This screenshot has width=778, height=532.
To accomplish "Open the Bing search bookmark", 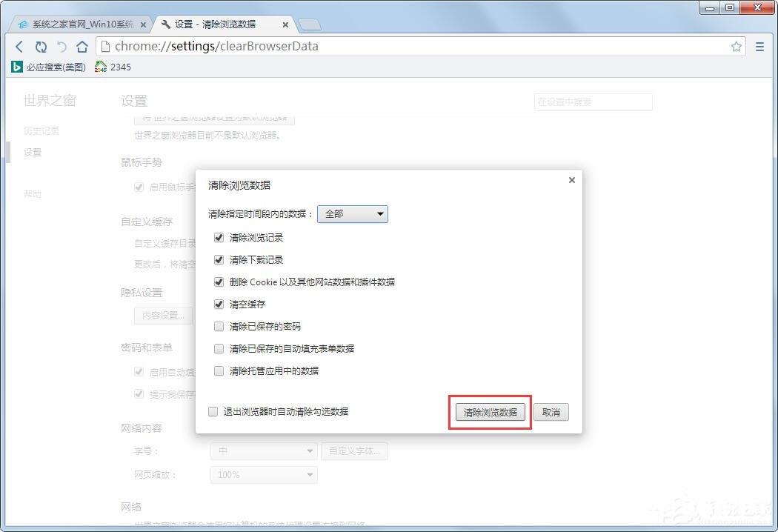I will click(49, 67).
